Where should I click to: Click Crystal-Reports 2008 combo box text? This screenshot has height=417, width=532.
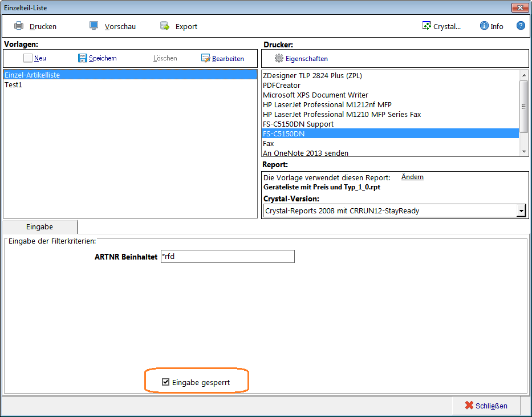[x=342, y=210]
